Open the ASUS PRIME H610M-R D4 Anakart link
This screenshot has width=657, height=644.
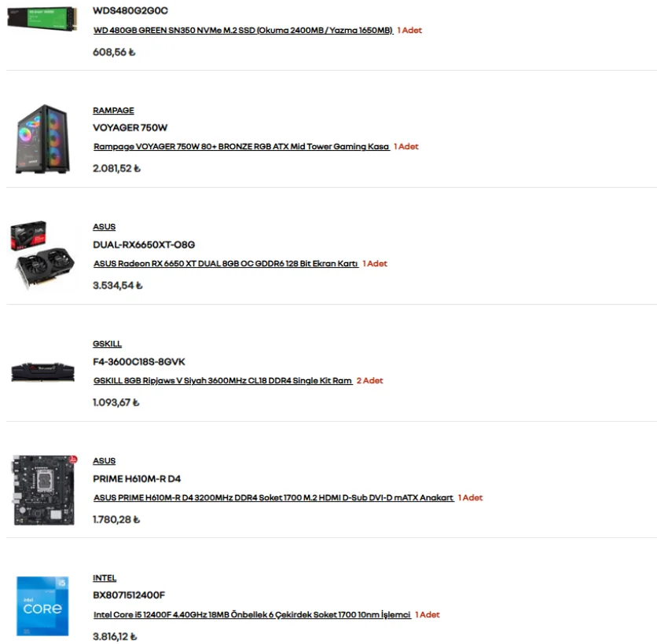pyautogui.click(x=273, y=497)
